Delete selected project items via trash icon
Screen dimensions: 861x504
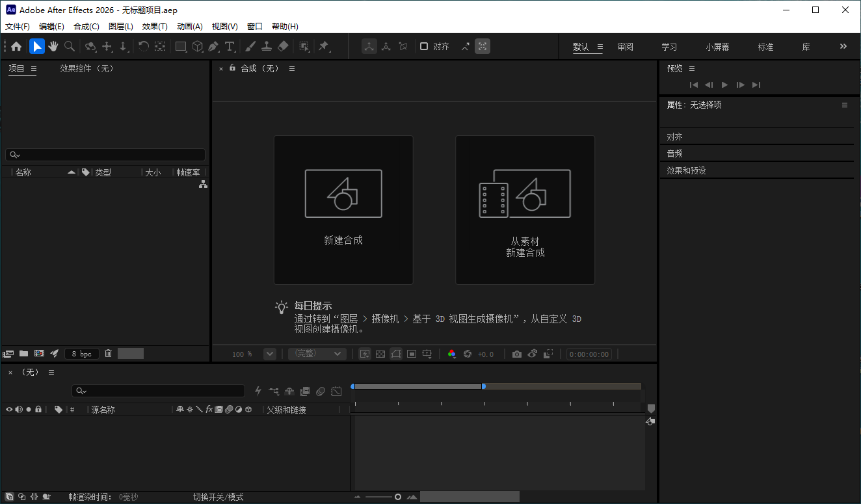click(109, 353)
